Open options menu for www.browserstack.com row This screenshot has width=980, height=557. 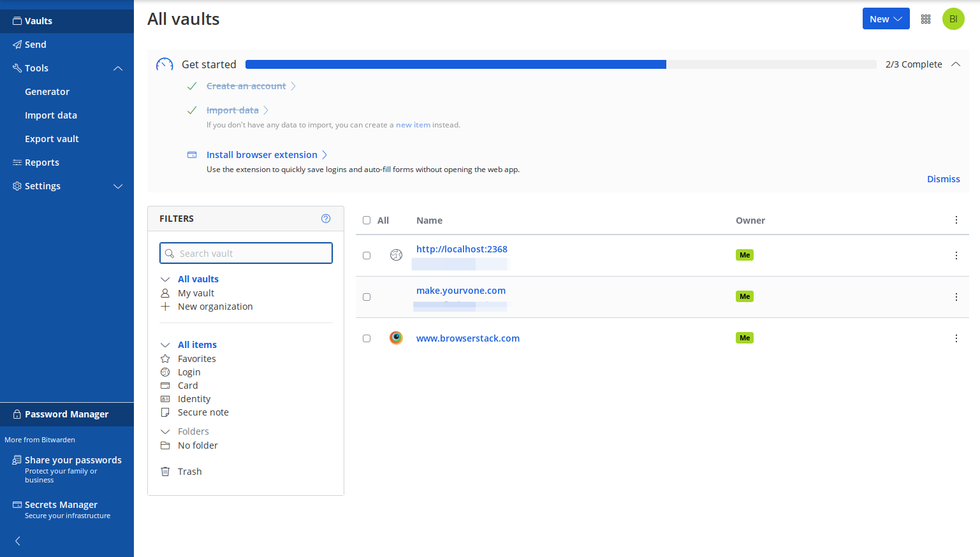tap(956, 338)
